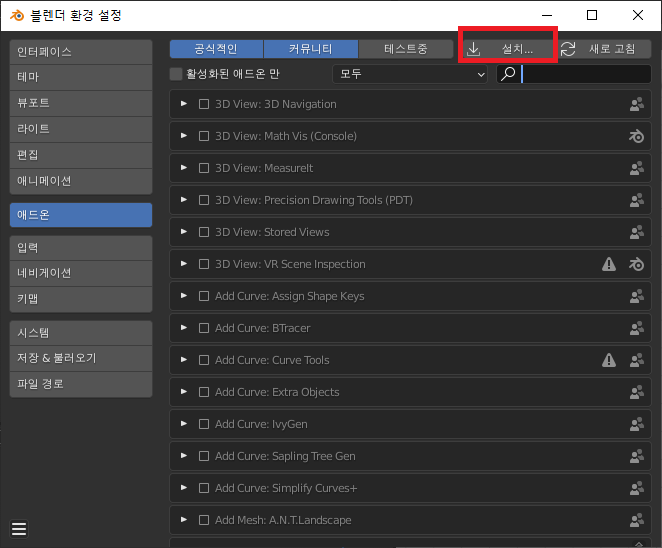662x548 pixels.
Task: Open the 키맵 preferences section
Action: pos(81,299)
